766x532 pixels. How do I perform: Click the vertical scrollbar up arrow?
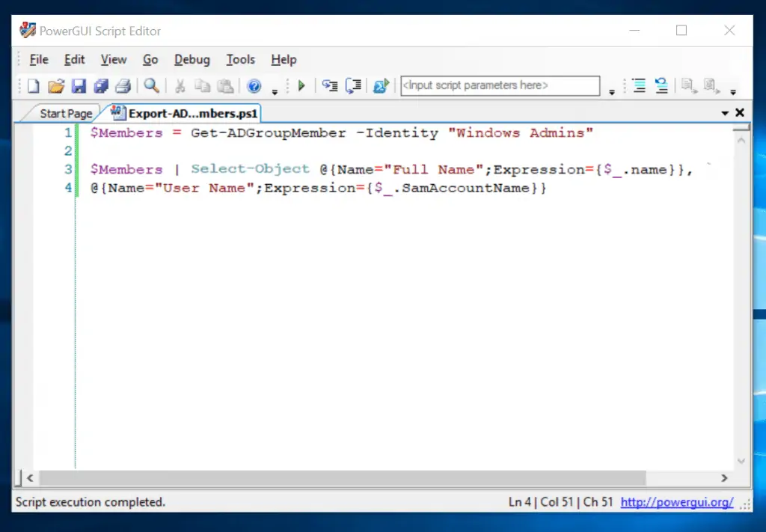click(741, 140)
